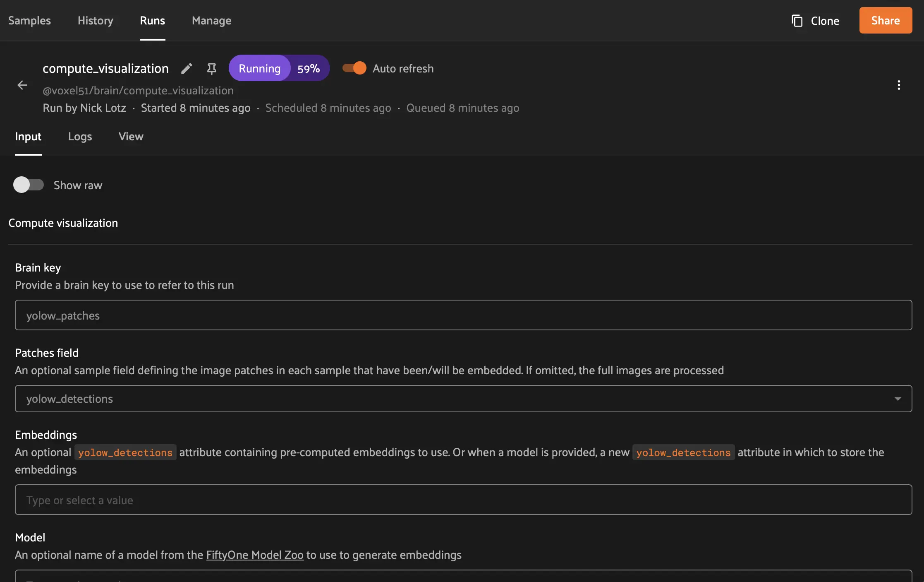This screenshot has height=582, width=924.
Task: Click the pencil edit icon beside compute_visualization
Action: click(187, 68)
